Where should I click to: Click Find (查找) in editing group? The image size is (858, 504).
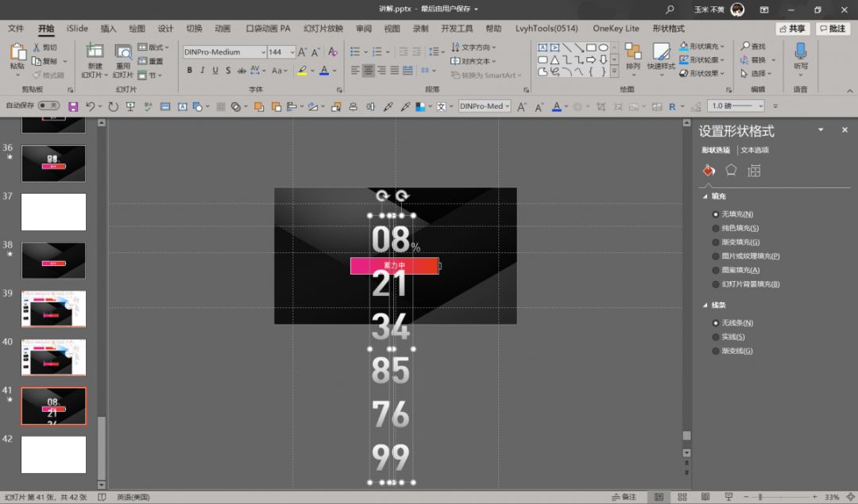(753, 47)
